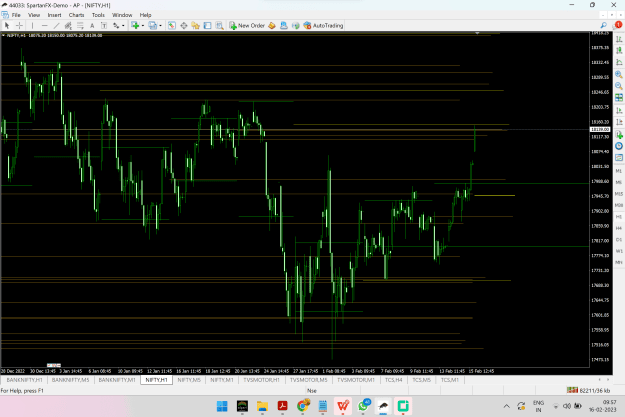
Task: Open the Insert menu
Action: (x=54, y=15)
